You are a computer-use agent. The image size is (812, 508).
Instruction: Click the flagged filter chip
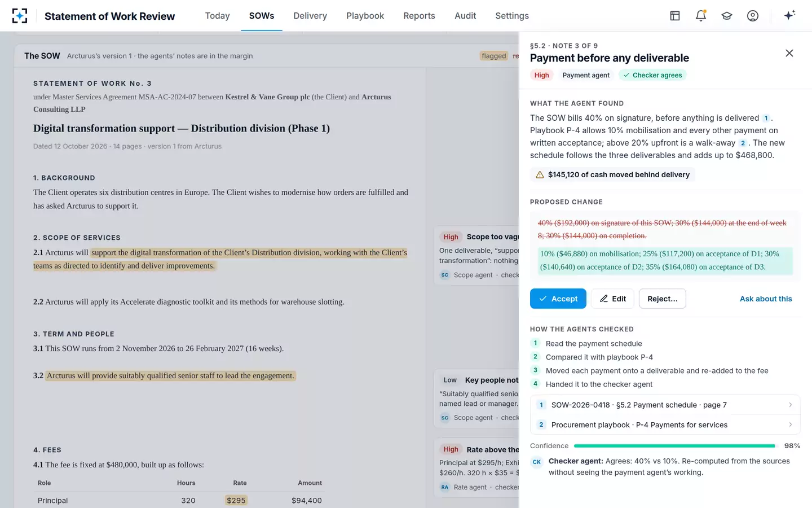coord(494,56)
